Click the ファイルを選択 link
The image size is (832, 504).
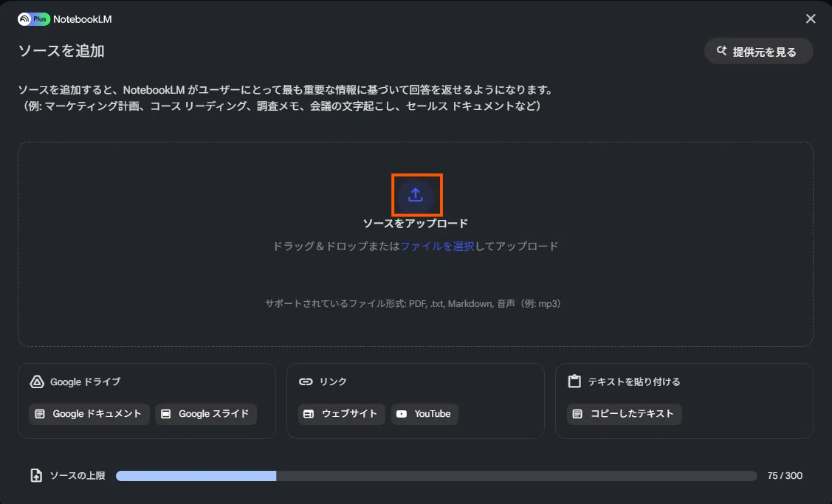[x=437, y=246]
